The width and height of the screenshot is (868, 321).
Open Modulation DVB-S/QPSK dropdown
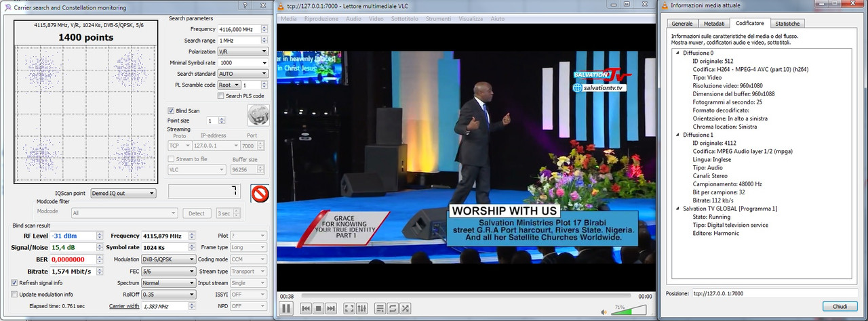[x=167, y=259]
